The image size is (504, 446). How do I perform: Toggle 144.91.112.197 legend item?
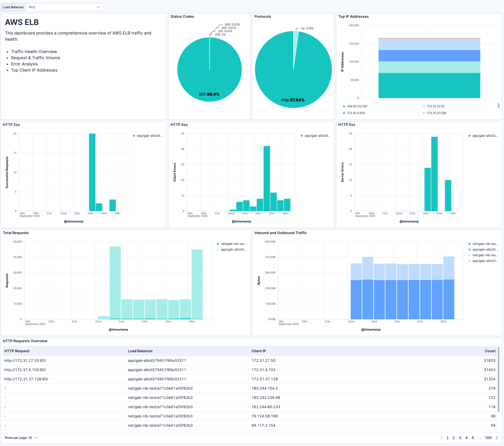pos(357,106)
